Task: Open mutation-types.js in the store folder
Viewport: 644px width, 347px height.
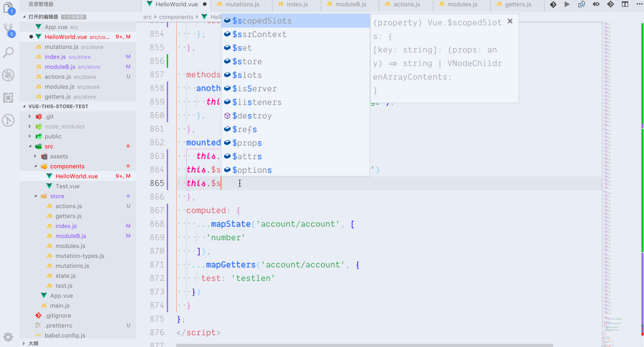Action: click(78, 256)
